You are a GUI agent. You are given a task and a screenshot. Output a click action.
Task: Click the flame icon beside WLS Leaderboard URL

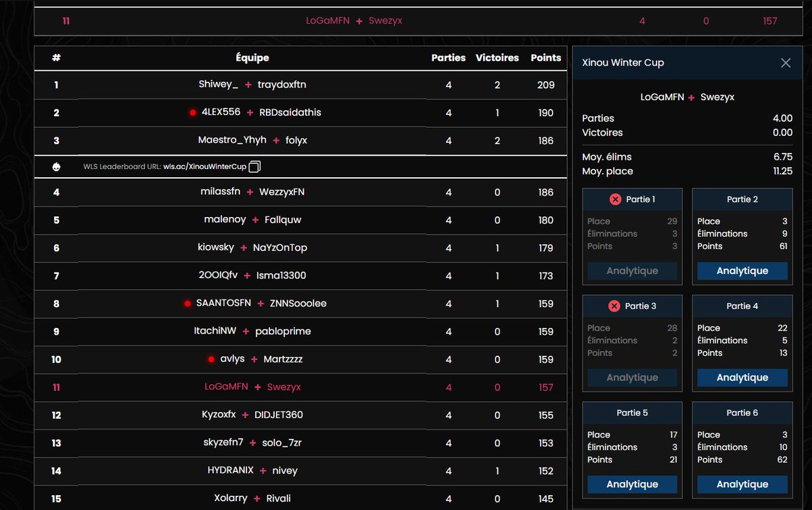click(56, 166)
